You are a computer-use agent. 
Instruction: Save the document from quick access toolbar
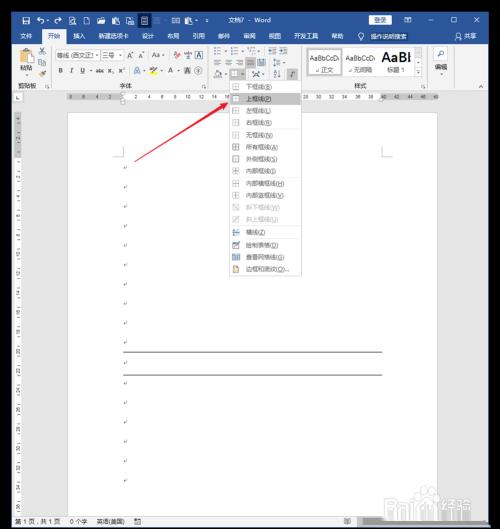(26, 21)
